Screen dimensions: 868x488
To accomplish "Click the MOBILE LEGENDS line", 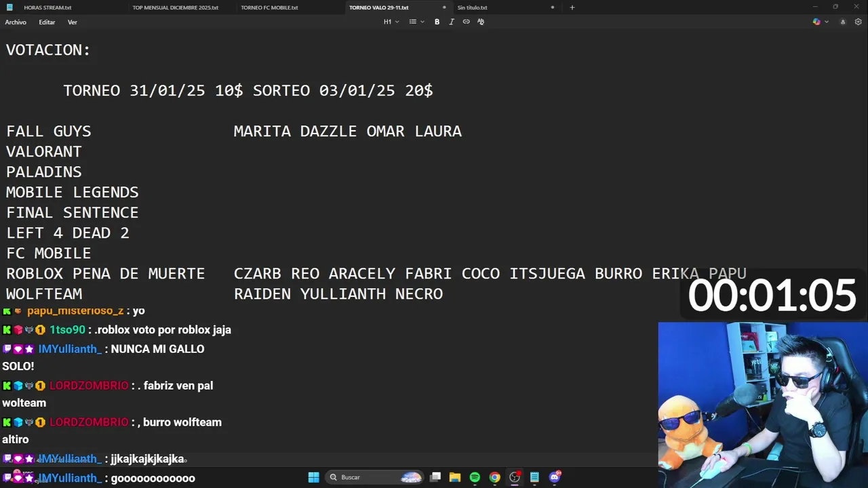I will 72,192.
